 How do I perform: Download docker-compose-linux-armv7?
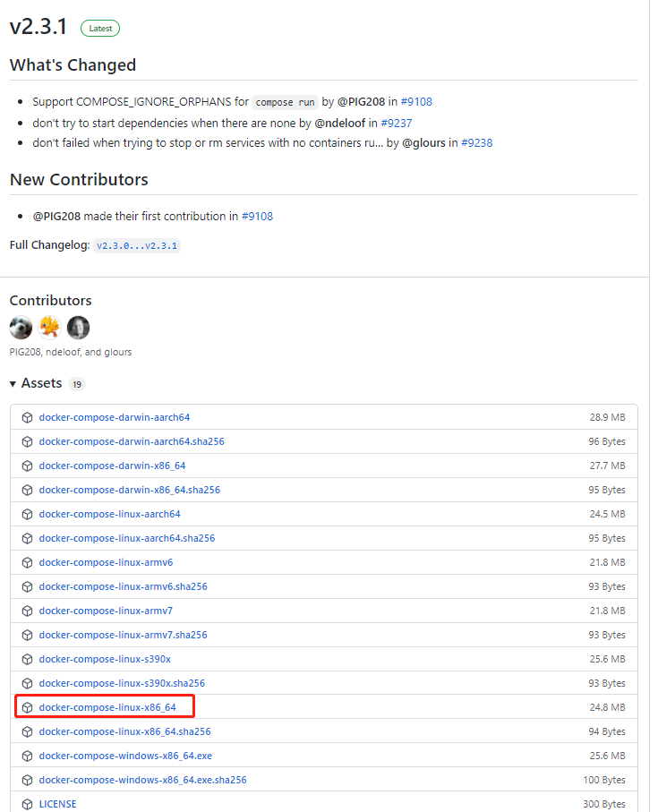pyautogui.click(x=107, y=611)
